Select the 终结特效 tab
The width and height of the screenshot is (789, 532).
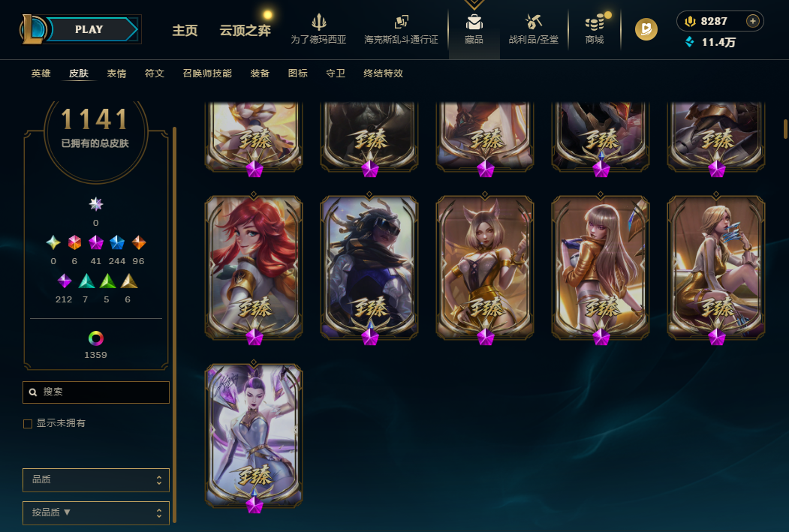pyautogui.click(x=383, y=74)
